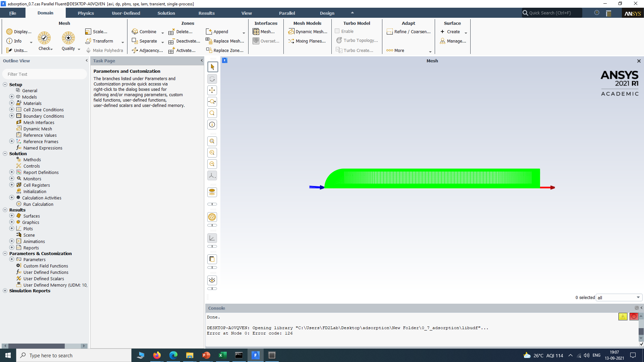Click the mesh Quality icon
The image size is (644, 362).
(68, 38)
